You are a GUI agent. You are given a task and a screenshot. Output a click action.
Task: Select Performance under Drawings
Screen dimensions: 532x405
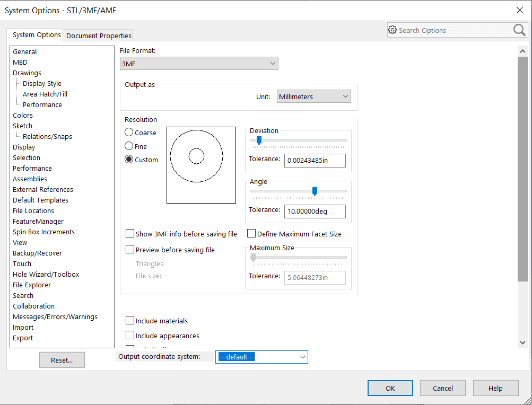coord(42,104)
